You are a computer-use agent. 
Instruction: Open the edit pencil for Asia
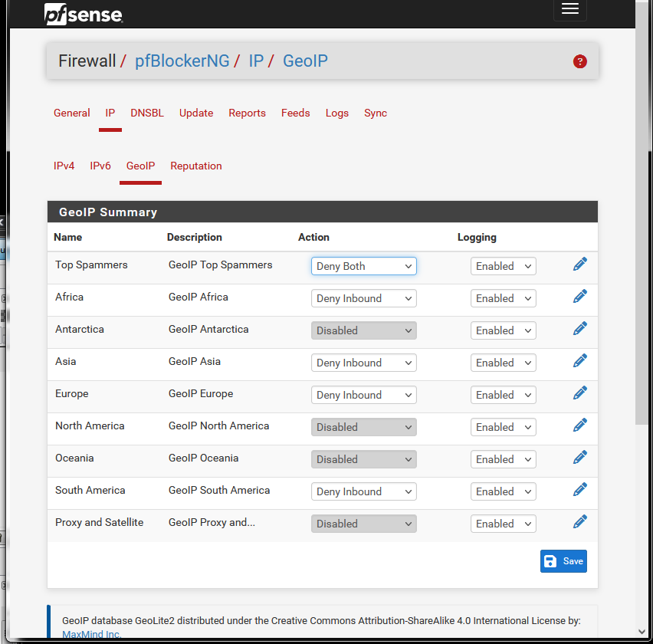(x=579, y=361)
